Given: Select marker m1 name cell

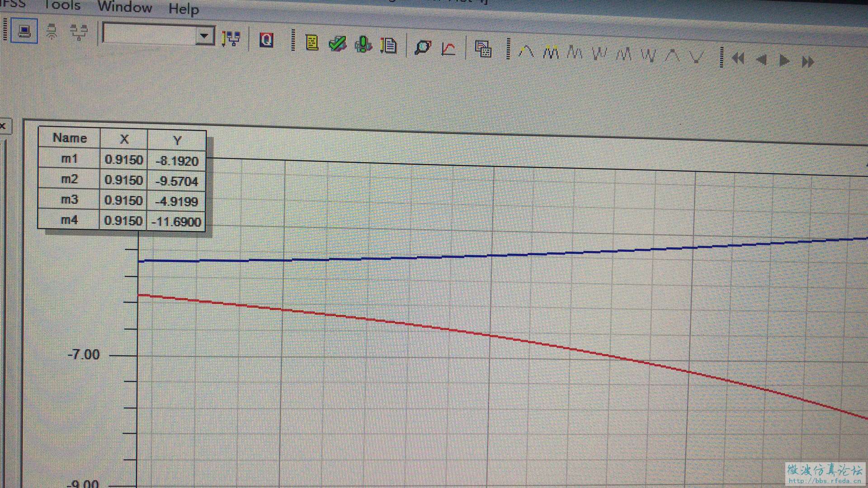Looking at the screenshot, I should coord(69,159).
